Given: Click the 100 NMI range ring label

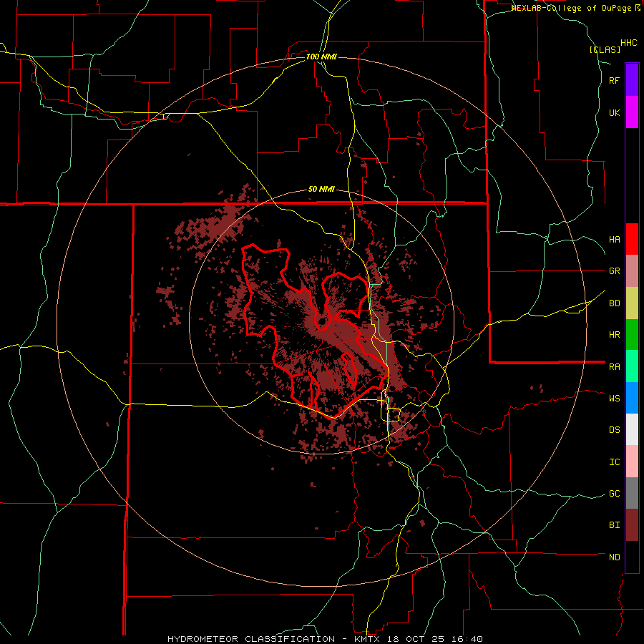Looking at the screenshot, I should tap(321, 57).
